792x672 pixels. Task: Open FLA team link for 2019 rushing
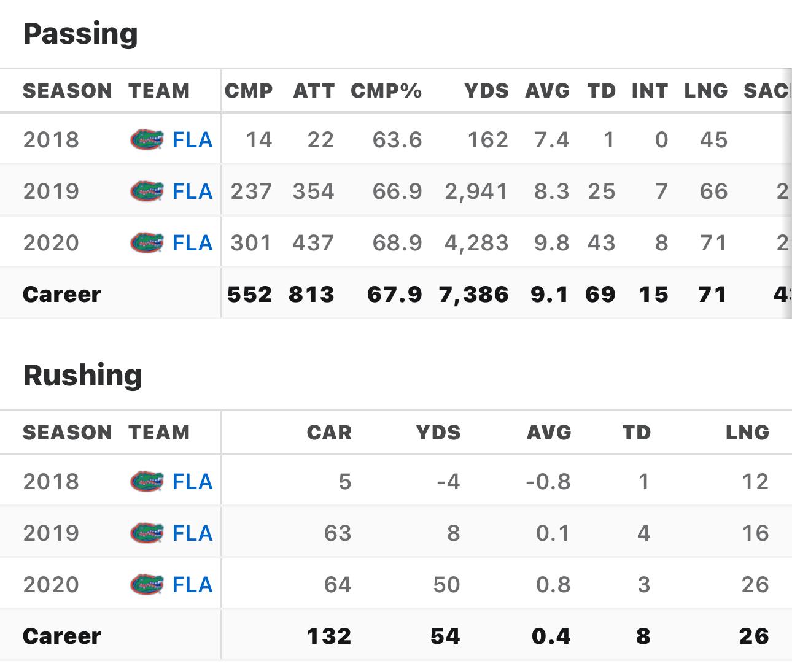[x=192, y=533]
